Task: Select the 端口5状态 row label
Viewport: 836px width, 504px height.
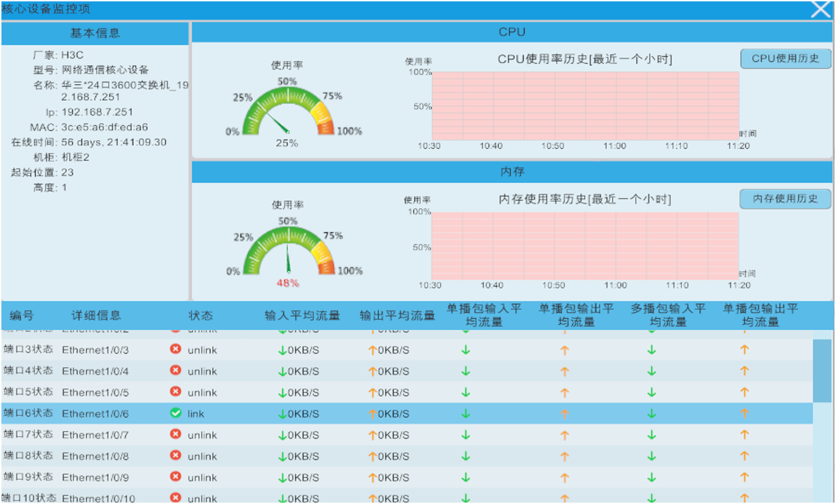Action: coord(28,392)
